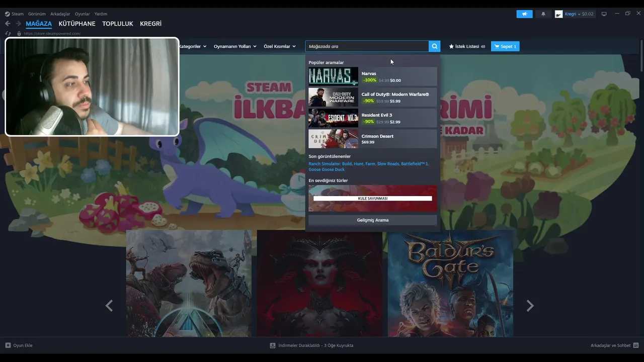Click the Narvas -100% discount badge
The height and width of the screenshot is (362, 644).
370,80
